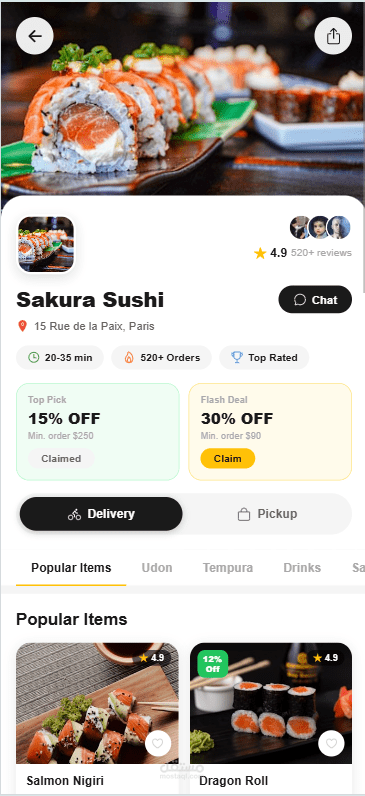Start a Chat with the restaurant
This screenshot has width=365, height=796.
click(315, 300)
